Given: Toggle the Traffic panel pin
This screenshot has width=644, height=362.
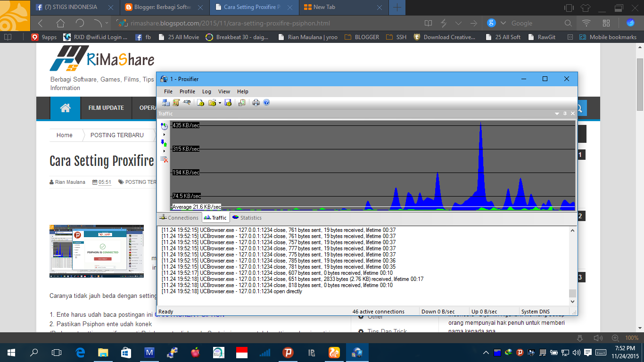Looking at the screenshot, I should pos(565,114).
